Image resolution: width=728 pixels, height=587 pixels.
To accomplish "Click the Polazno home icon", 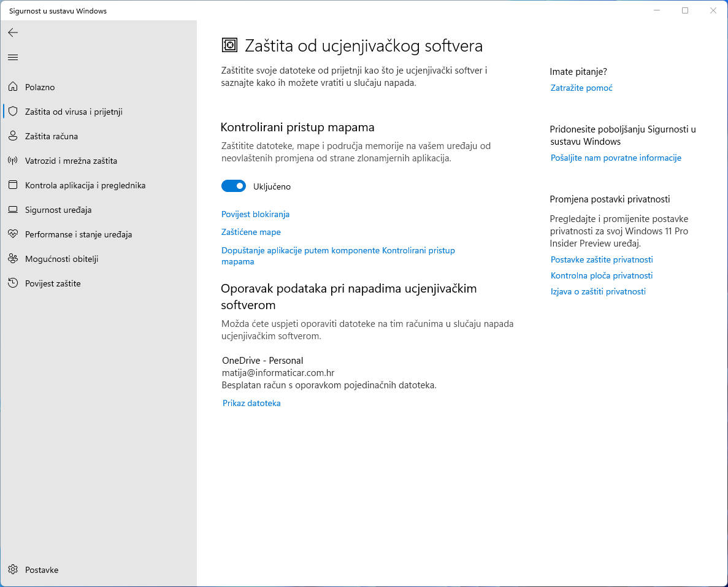I will [13, 87].
